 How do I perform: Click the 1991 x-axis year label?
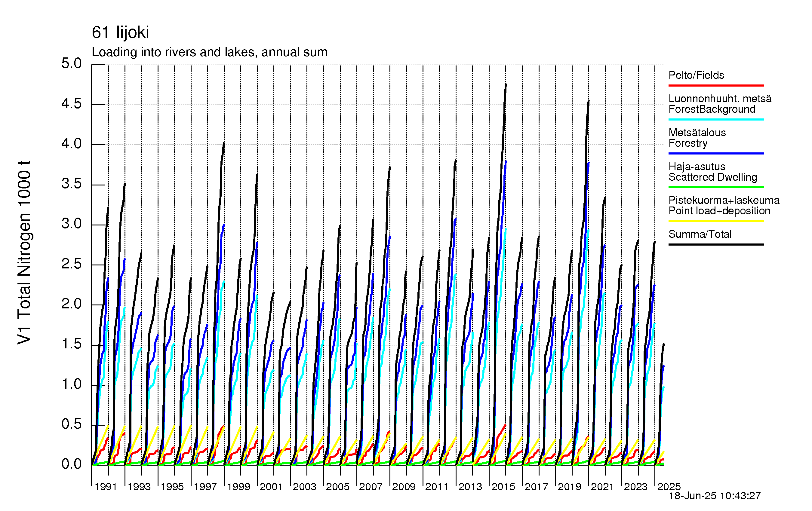106,487
